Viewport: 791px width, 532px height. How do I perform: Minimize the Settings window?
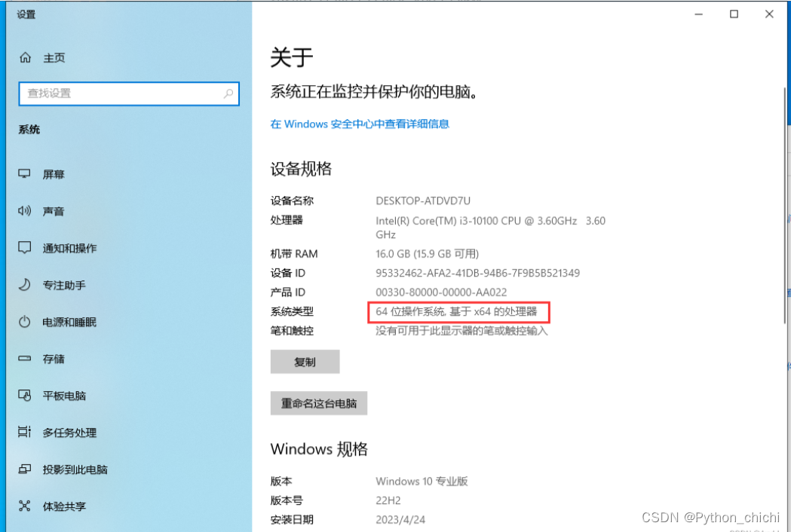[698, 14]
